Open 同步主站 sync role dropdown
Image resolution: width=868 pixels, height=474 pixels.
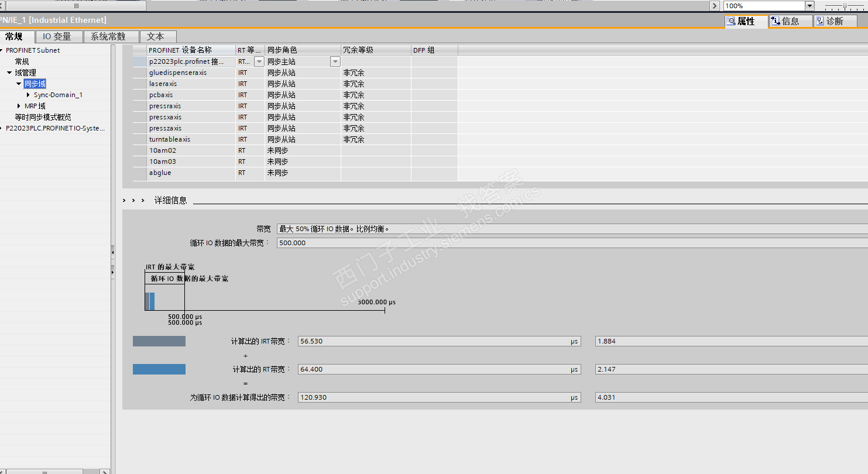click(335, 61)
